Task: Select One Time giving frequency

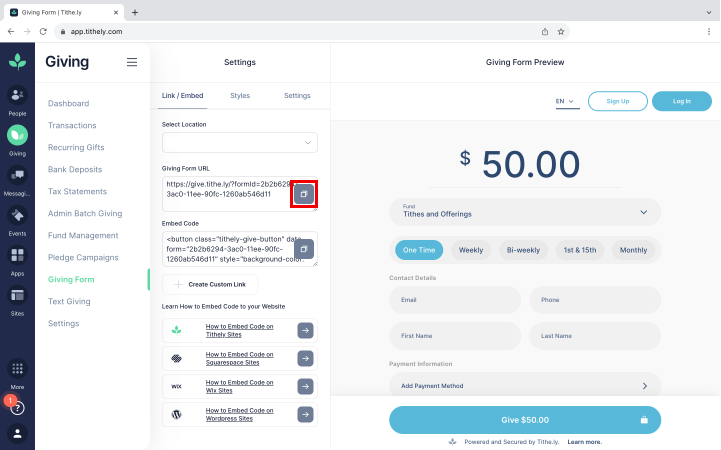Action: pos(419,250)
